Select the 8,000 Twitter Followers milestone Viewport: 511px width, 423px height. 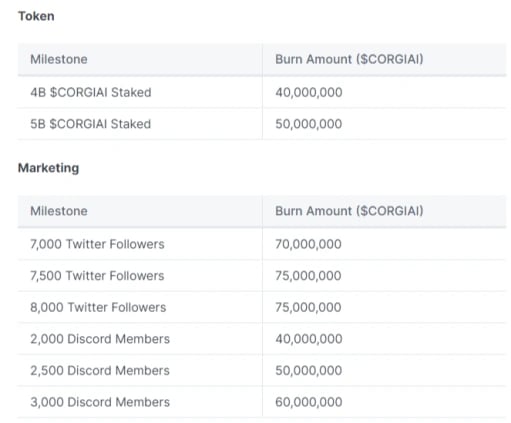point(98,307)
